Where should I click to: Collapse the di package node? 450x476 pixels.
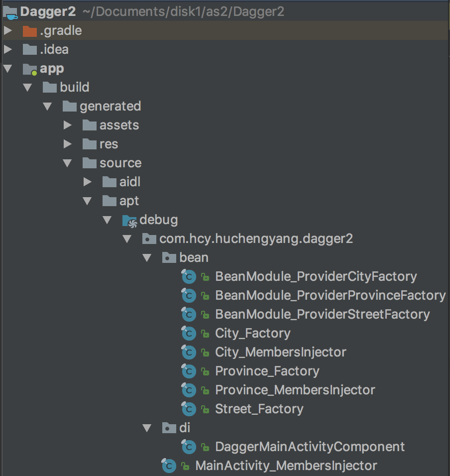tap(147, 428)
